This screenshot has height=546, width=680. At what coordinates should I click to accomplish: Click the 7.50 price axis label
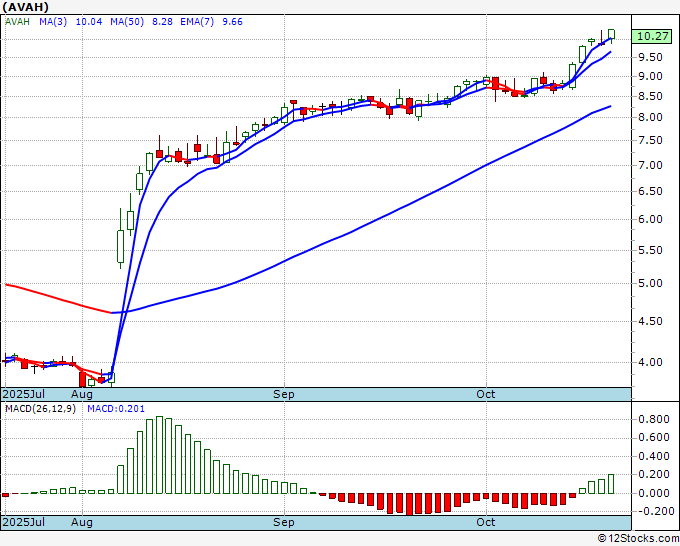point(650,141)
